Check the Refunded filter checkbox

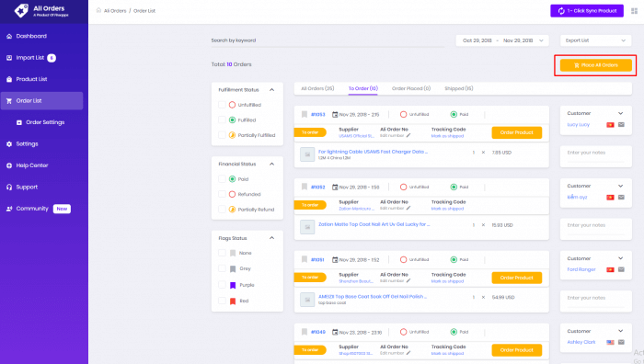click(x=222, y=194)
